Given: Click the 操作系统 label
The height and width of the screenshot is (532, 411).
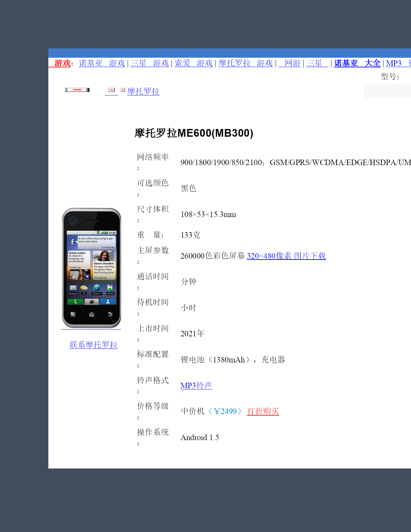Looking at the screenshot, I should 153,432.
